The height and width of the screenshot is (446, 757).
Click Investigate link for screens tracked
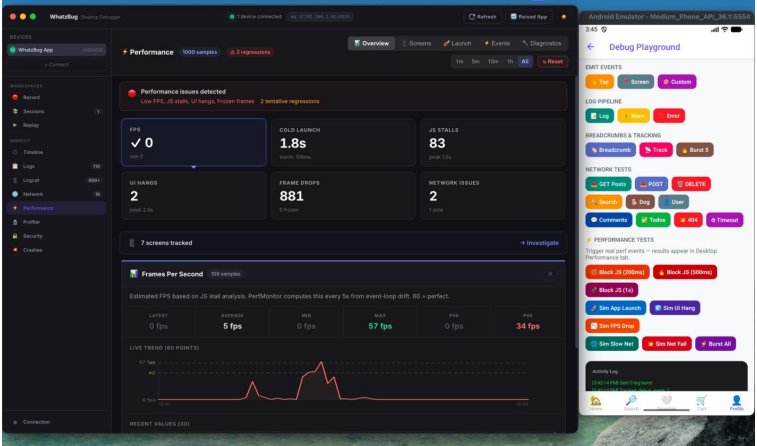[539, 243]
